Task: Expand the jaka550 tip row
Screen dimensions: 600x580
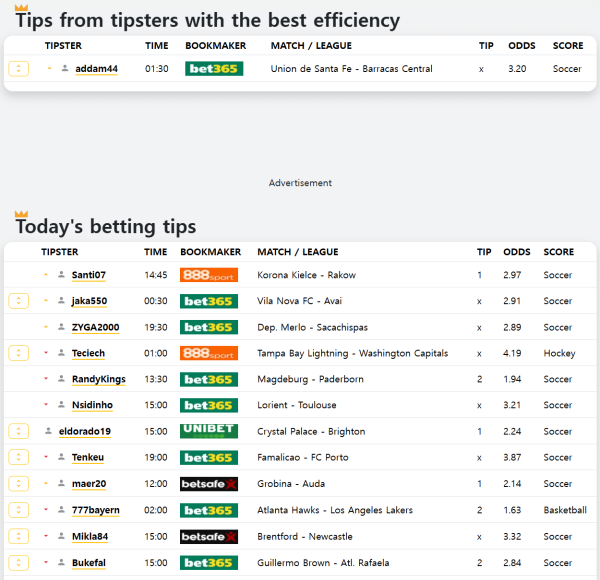Action: 18,301
